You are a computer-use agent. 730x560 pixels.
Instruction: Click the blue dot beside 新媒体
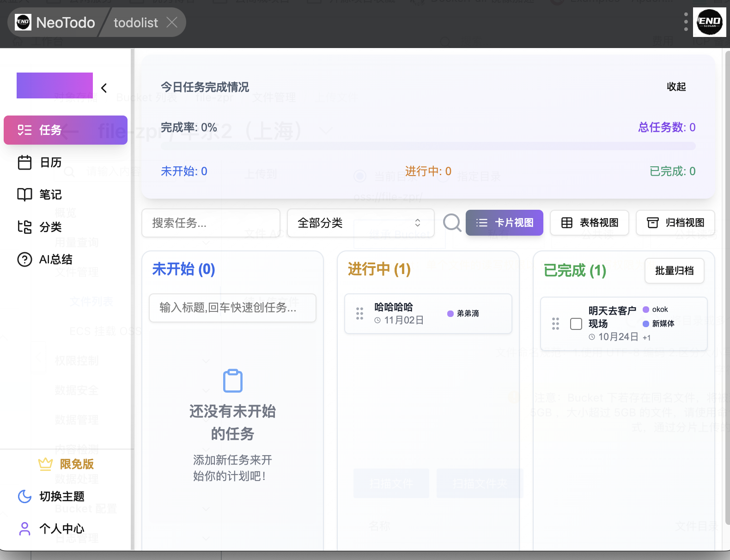646,323
